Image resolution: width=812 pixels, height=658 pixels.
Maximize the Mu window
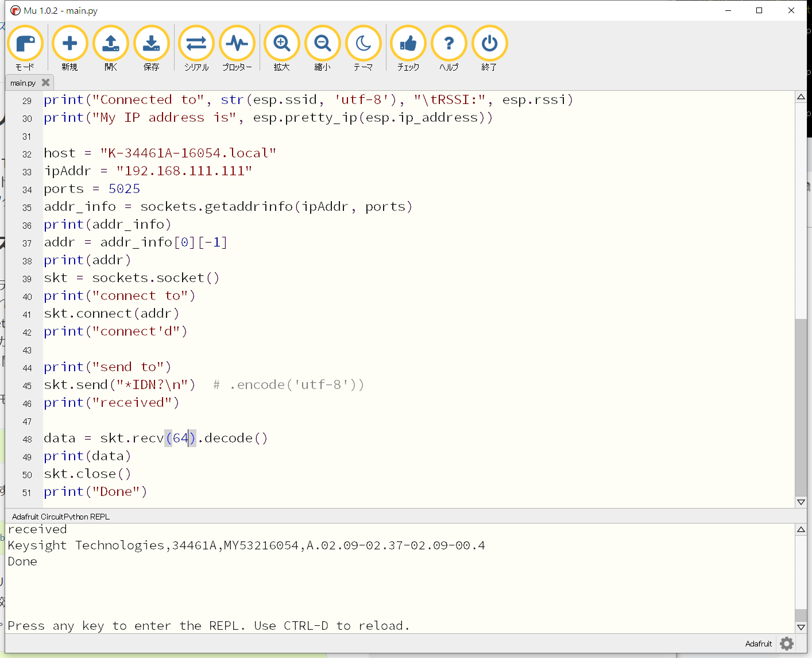point(759,10)
